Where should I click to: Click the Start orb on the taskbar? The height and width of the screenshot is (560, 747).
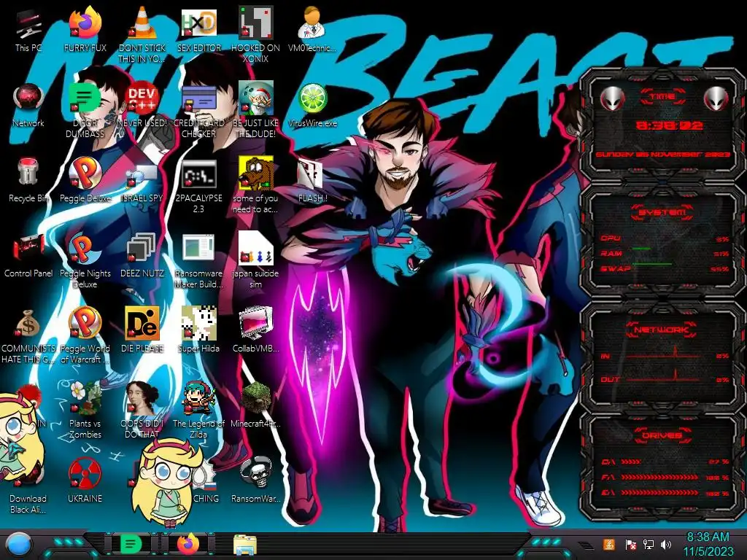(18, 545)
